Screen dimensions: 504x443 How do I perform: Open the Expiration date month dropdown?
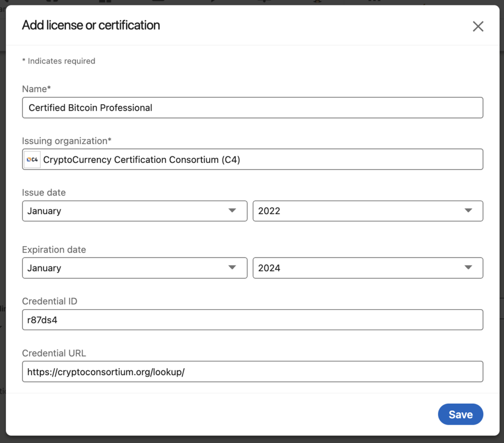(135, 268)
